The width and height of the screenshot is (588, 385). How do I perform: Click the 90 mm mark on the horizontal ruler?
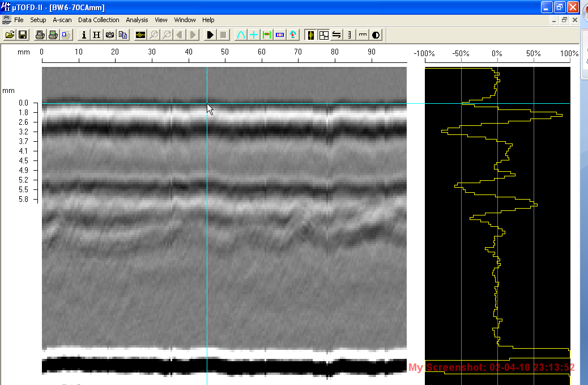(371, 52)
